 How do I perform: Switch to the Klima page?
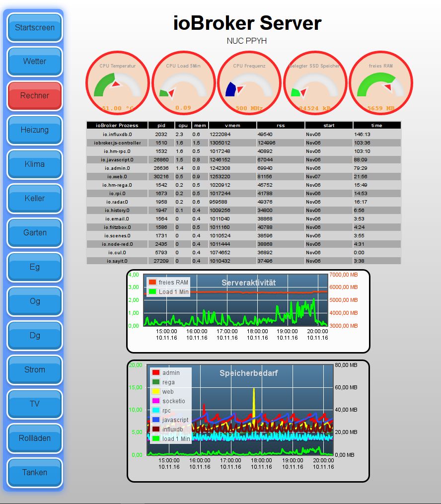(35, 164)
